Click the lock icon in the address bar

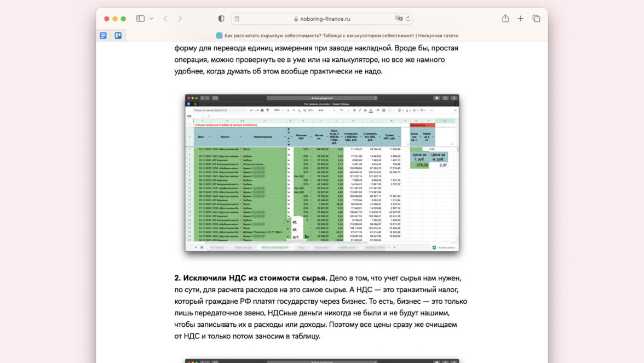click(296, 19)
